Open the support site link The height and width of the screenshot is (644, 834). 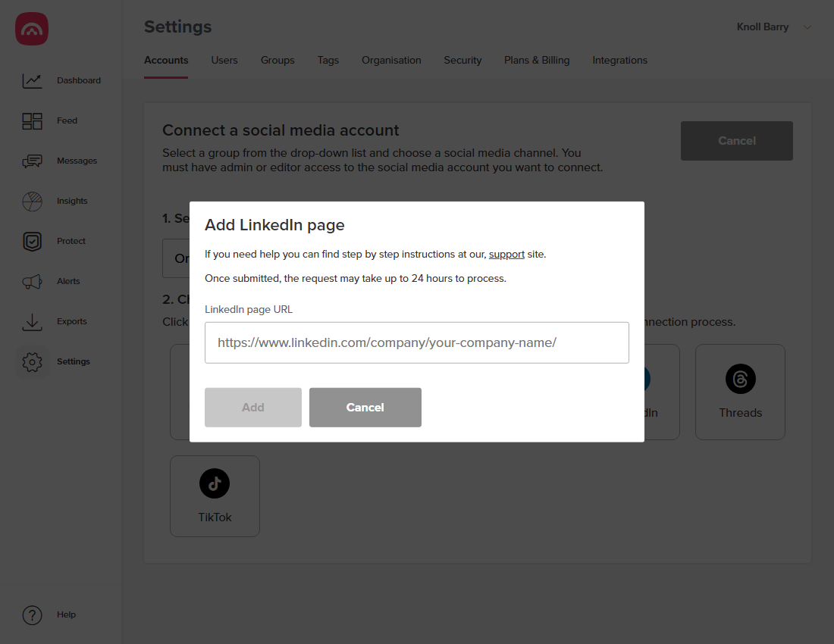pyautogui.click(x=506, y=254)
